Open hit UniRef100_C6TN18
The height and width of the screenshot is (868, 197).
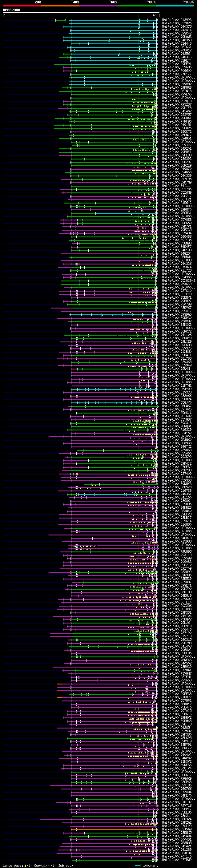coord(177,91)
